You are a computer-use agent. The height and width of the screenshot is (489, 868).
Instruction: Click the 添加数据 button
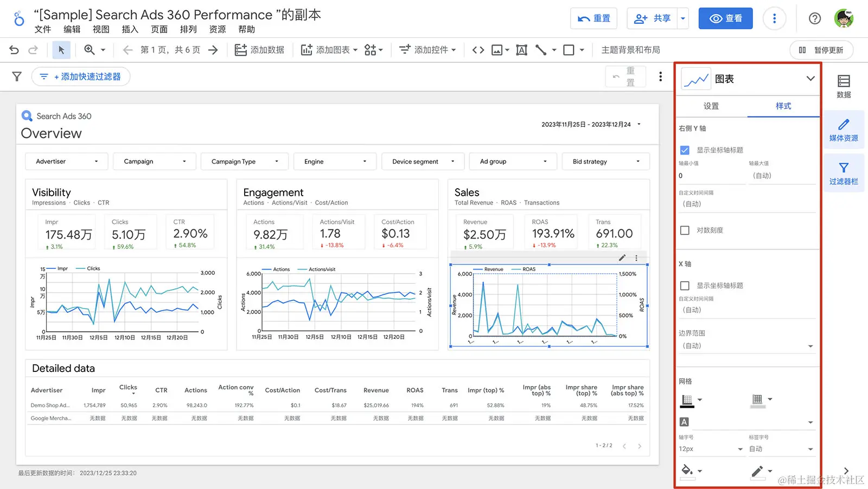click(x=259, y=50)
